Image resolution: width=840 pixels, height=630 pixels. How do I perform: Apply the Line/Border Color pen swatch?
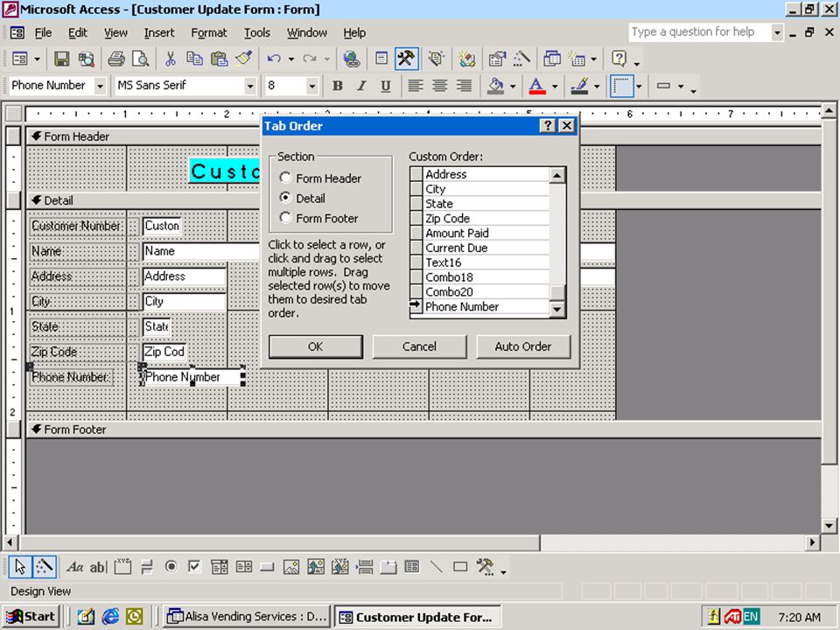click(580, 86)
